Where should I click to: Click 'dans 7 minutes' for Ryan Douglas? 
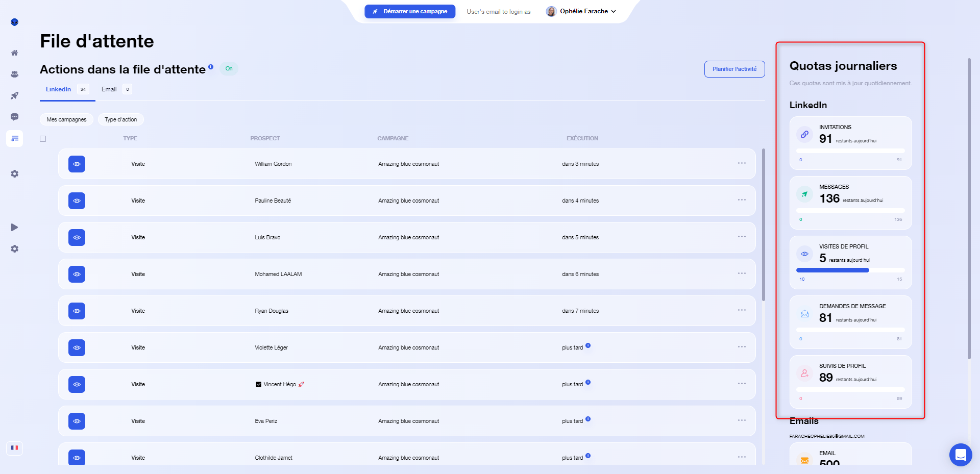(580, 311)
